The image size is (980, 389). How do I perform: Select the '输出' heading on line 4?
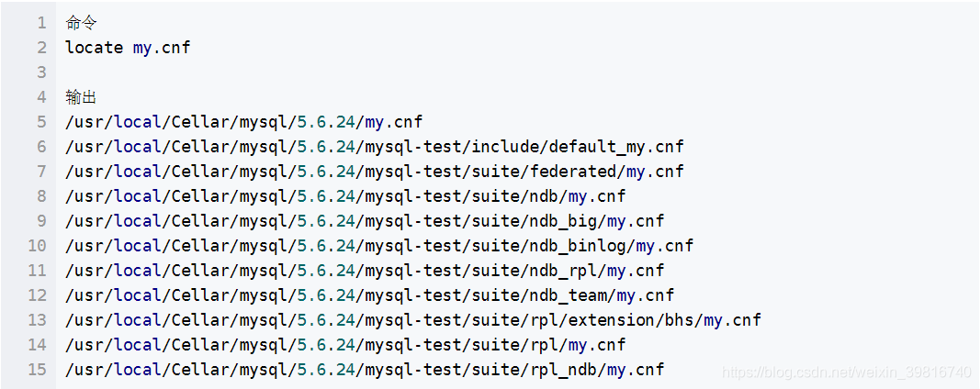click(x=81, y=96)
